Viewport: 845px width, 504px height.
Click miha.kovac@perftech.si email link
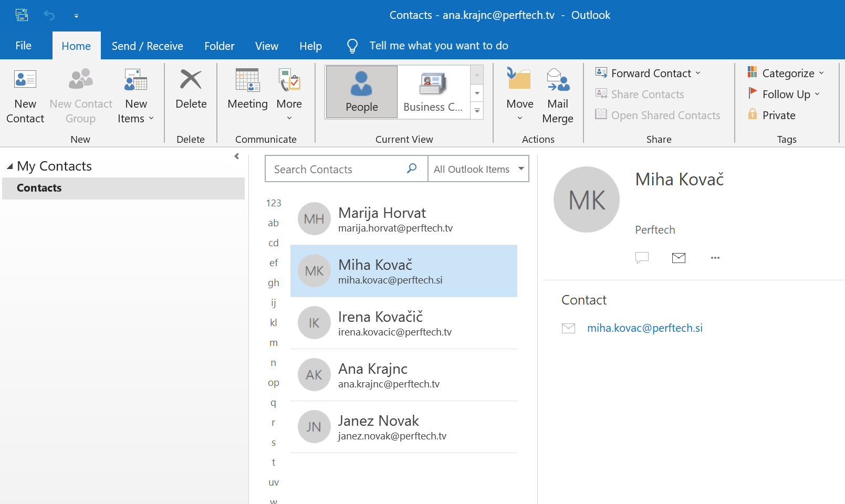pyautogui.click(x=645, y=328)
